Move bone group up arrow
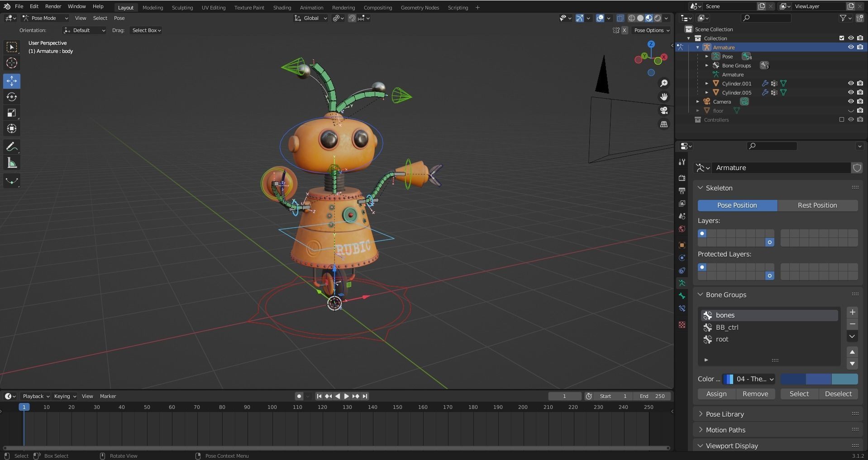The image size is (868, 460). [x=852, y=352]
